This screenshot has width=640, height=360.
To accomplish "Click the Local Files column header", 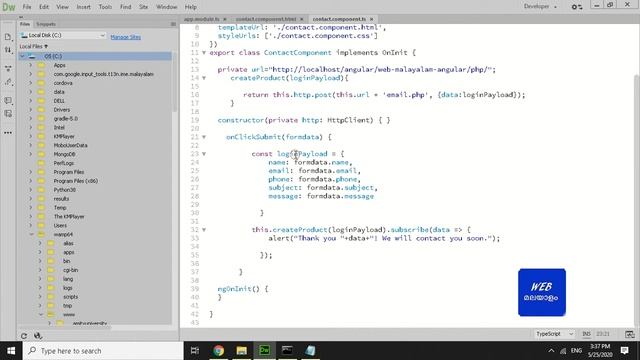I will click(x=33, y=47).
